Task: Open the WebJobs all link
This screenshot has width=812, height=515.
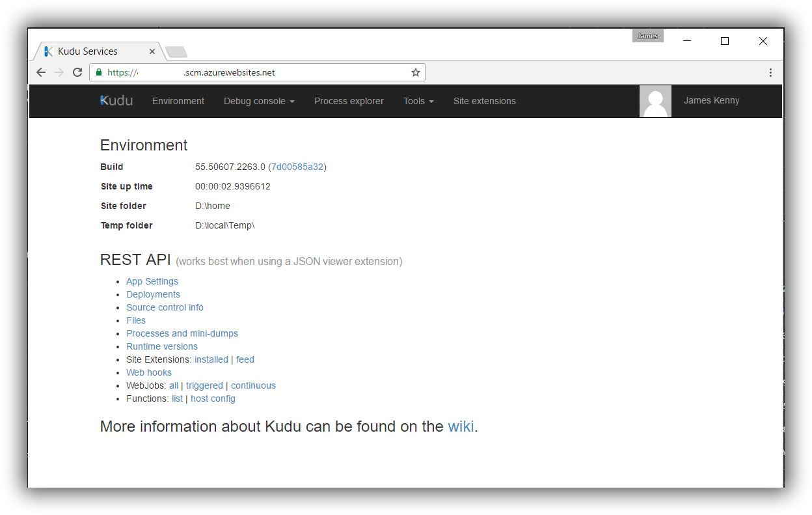Action: point(174,385)
